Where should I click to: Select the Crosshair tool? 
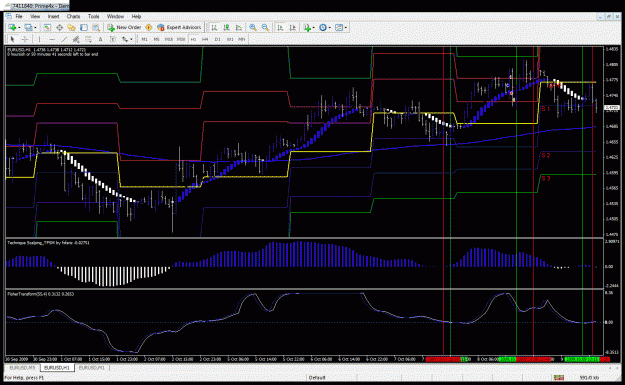coord(25,39)
